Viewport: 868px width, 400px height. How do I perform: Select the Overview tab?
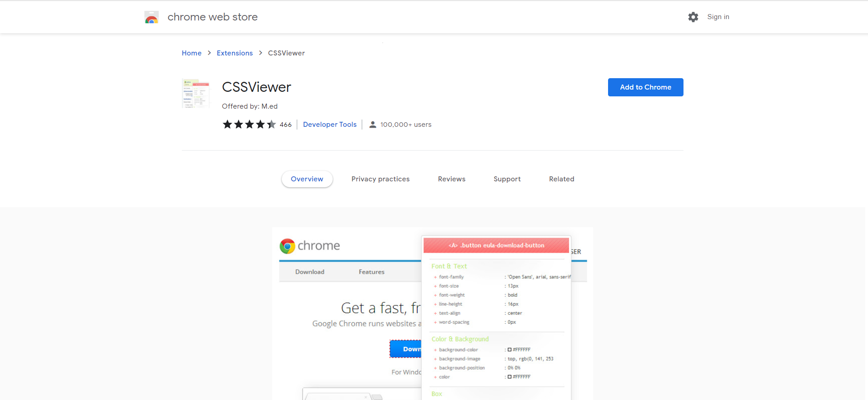point(307,179)
